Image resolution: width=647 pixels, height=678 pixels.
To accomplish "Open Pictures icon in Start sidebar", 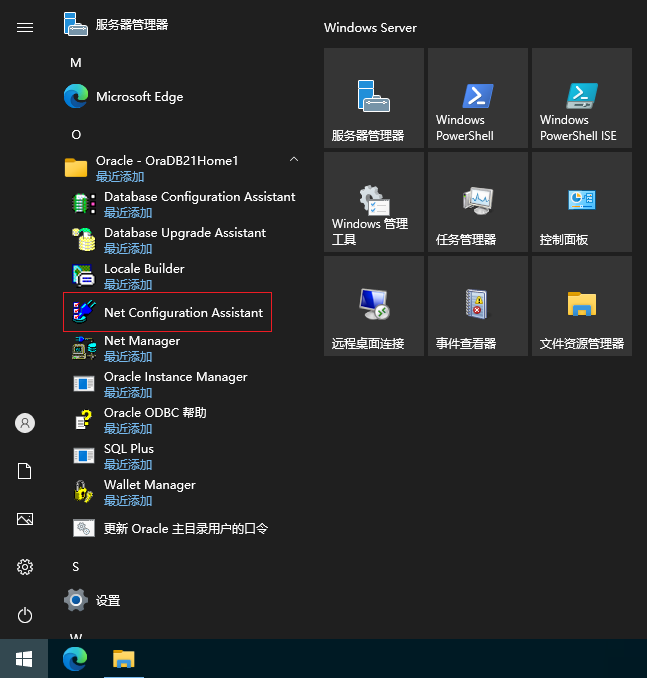I will [25, 519].
